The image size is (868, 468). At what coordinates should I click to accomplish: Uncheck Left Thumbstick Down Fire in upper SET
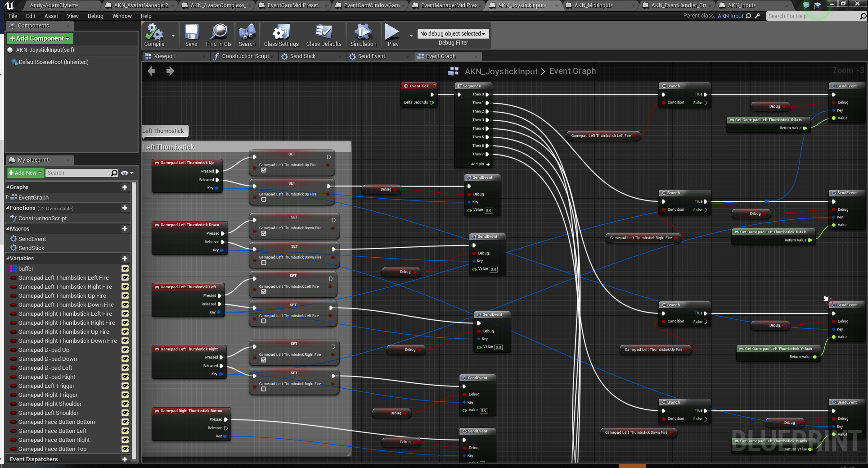pyautogui.click(x=264, y=233)
